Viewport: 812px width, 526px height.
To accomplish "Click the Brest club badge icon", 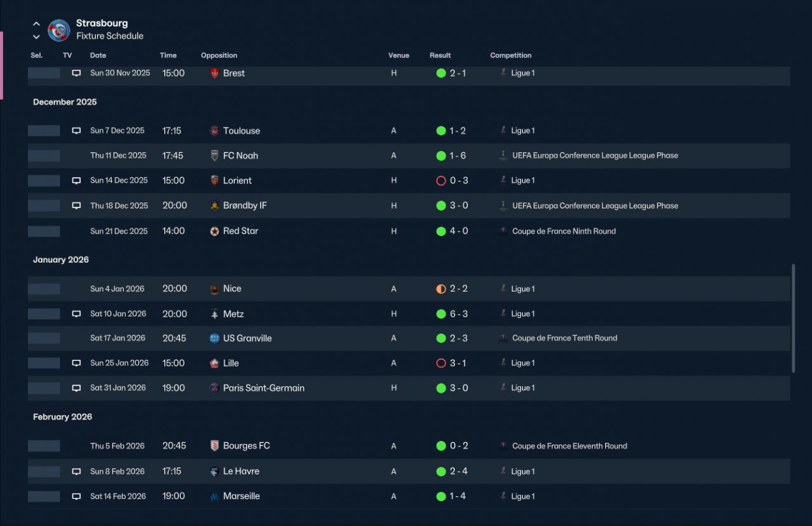I will pos(214,73).
